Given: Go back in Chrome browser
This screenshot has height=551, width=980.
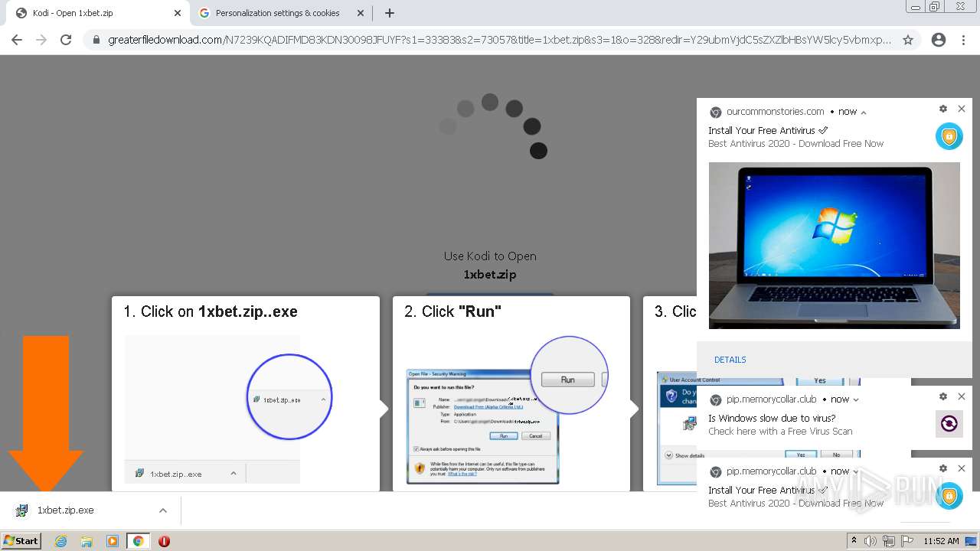Looking at the screenshot, I should (17, 40).
